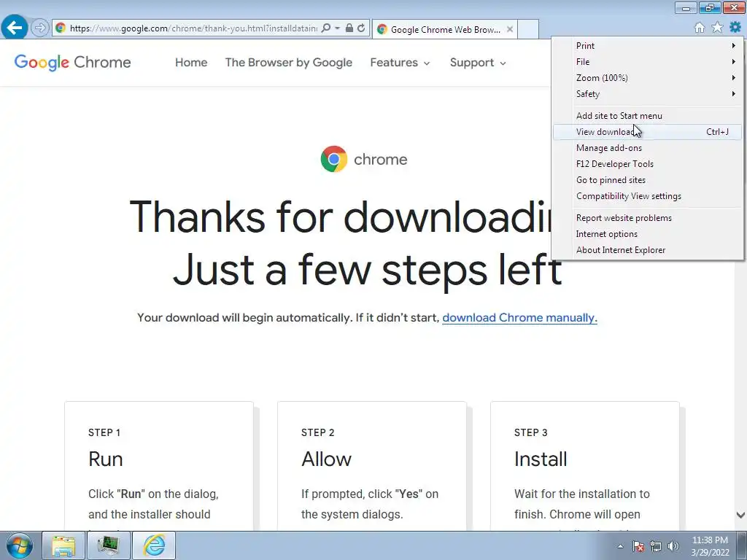747x560 pixels.
Task: Click the Google Chrome logo in header
Action: (x=72, y=63)
